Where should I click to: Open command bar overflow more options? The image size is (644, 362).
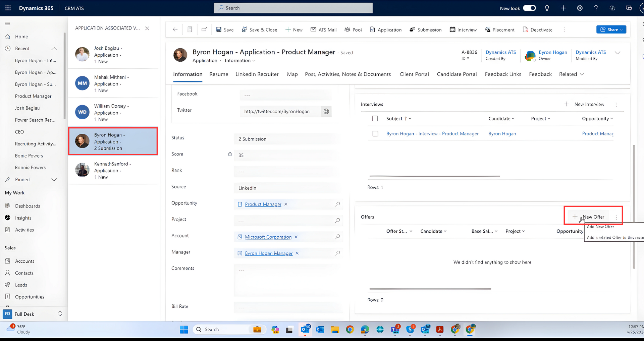coord(564,29)
